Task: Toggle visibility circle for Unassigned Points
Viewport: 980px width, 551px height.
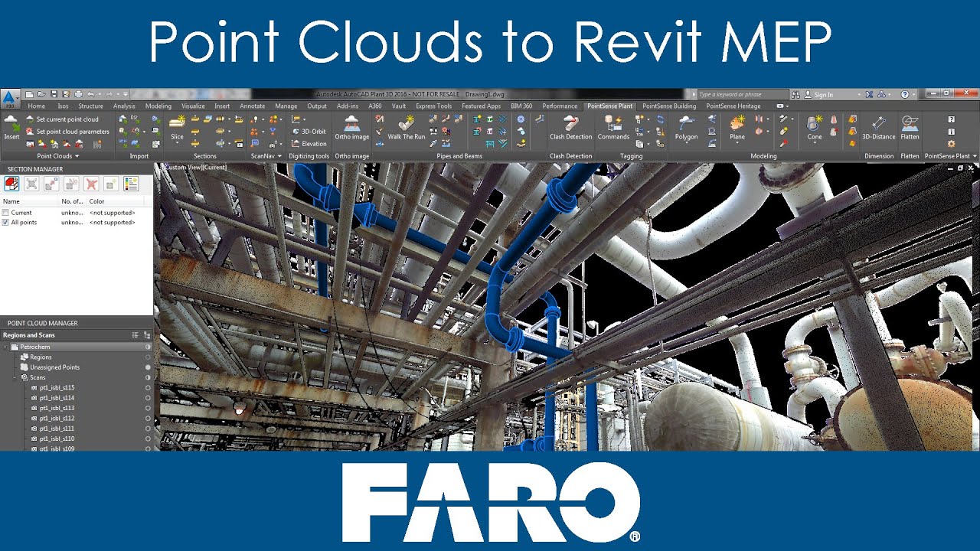Action: coord(148,367)
